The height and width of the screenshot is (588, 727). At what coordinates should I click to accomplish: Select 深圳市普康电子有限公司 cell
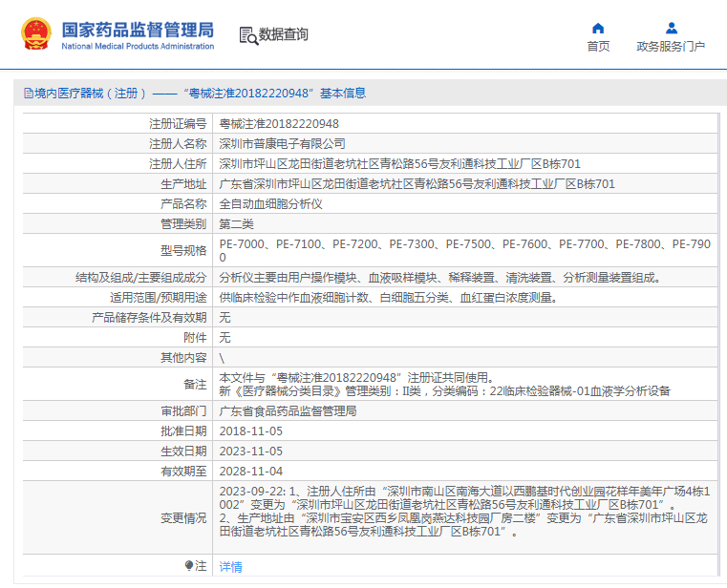point(283,143)
